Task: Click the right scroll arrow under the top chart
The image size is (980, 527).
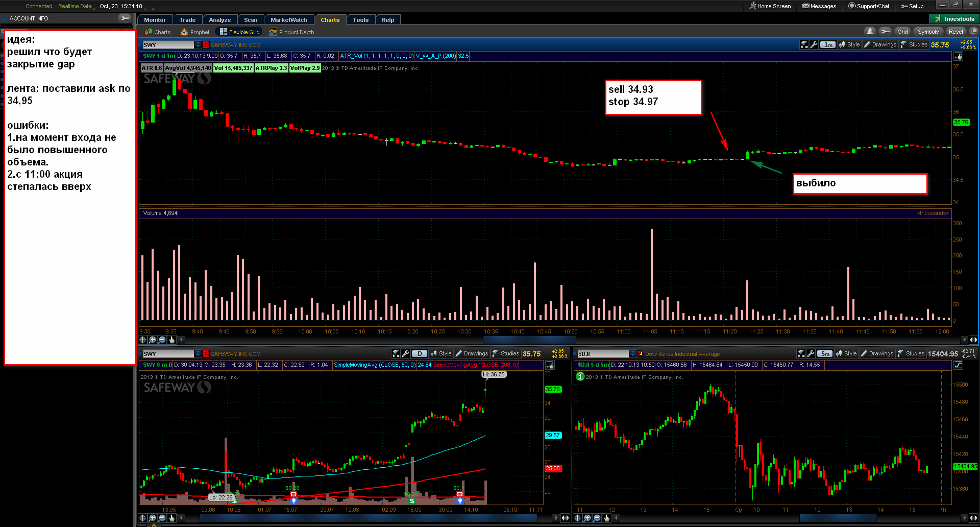Action: [964, 340]
